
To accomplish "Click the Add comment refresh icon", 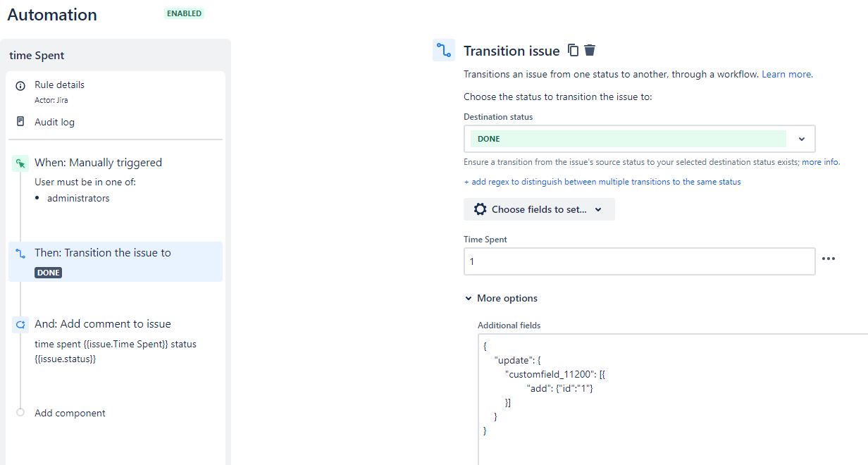I will [20, 325].
